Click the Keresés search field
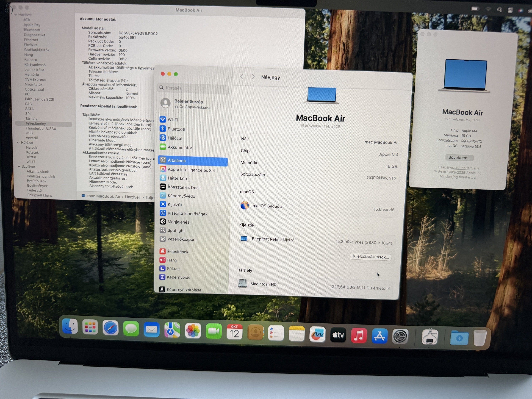532x399 pixels. click(193, 88)
